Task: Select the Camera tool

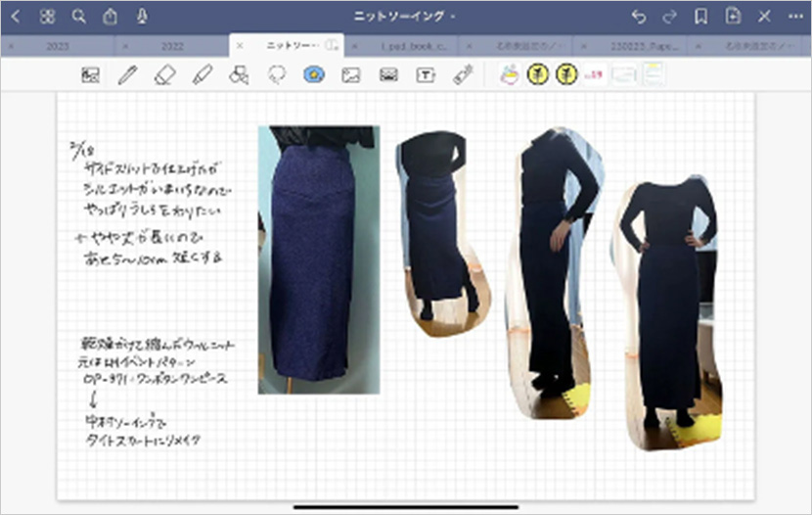Action: click(x=388, y=75)
